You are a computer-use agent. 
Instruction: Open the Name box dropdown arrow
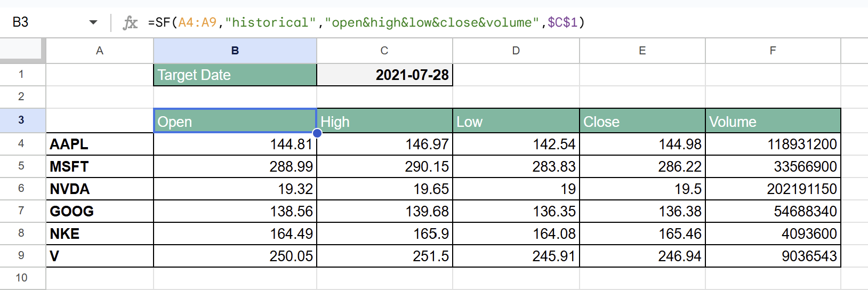[x=93, y=22]
